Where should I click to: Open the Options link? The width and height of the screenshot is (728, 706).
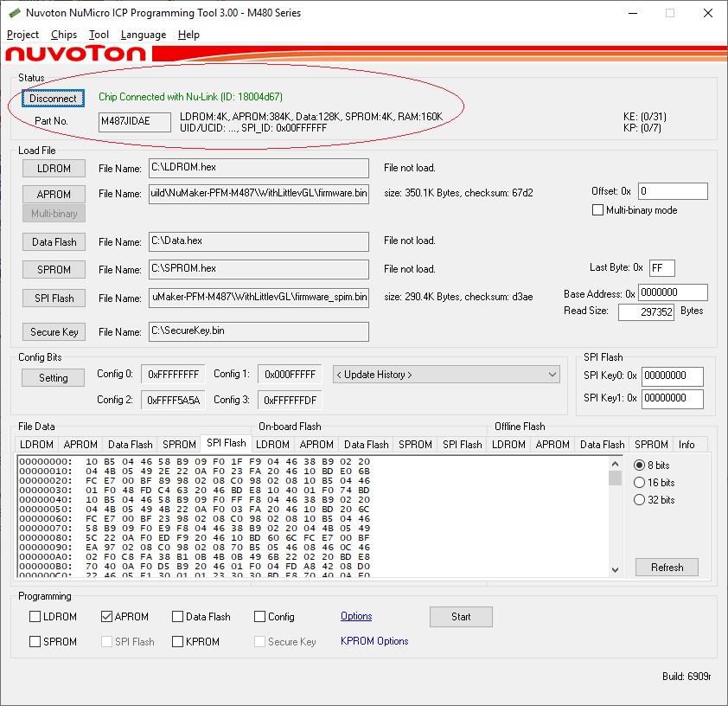(x=356, y=616)
